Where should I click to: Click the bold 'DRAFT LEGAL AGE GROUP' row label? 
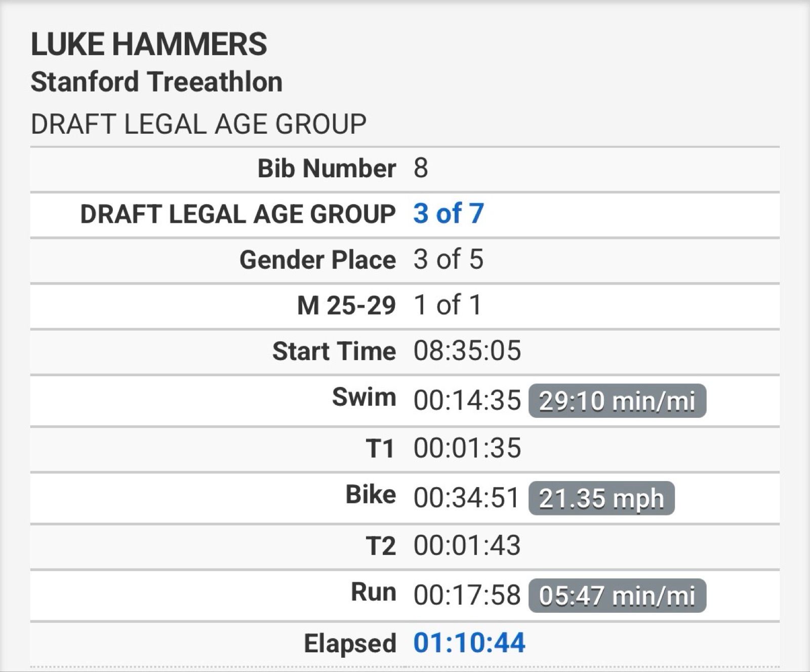click(x=238, y=214)
